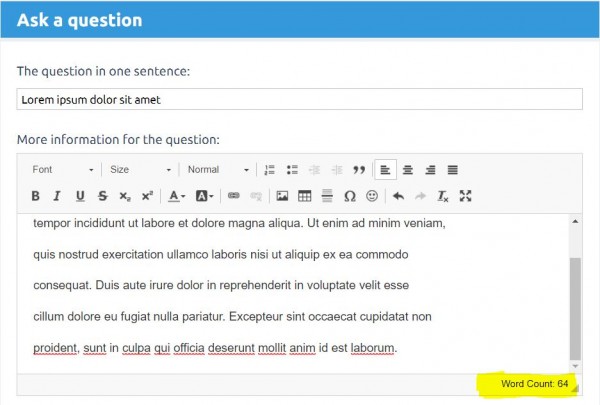Expand the Normal paragraph format dropdown
This screenshot has width=600, height=405.
(217, 170)
